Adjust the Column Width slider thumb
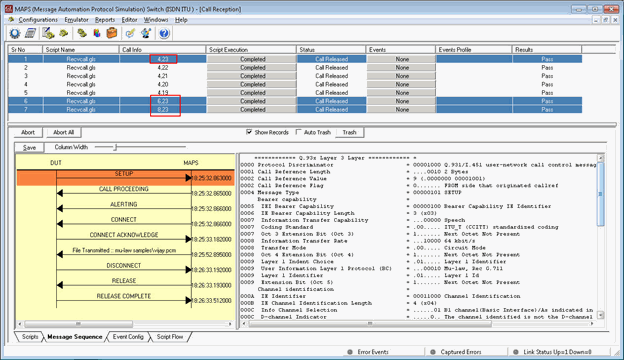Image resolution: width=624 pixels, height=360 pixels. (x=115, y=147)
